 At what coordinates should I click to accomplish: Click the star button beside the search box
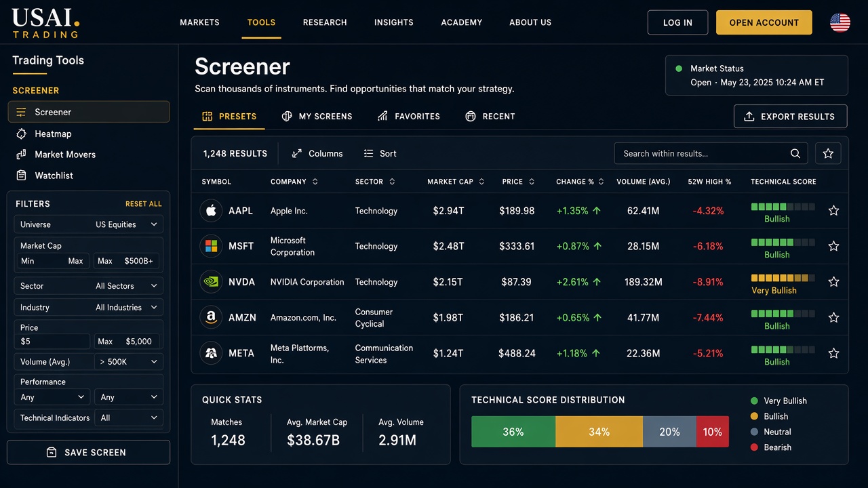pos(828,153)
